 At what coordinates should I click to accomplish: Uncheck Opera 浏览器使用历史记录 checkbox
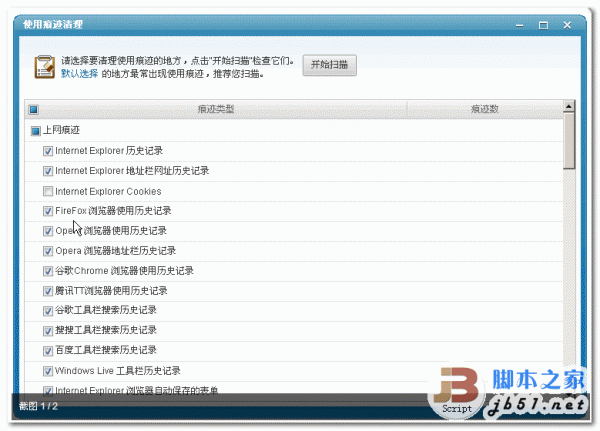(x=48, y=231)
